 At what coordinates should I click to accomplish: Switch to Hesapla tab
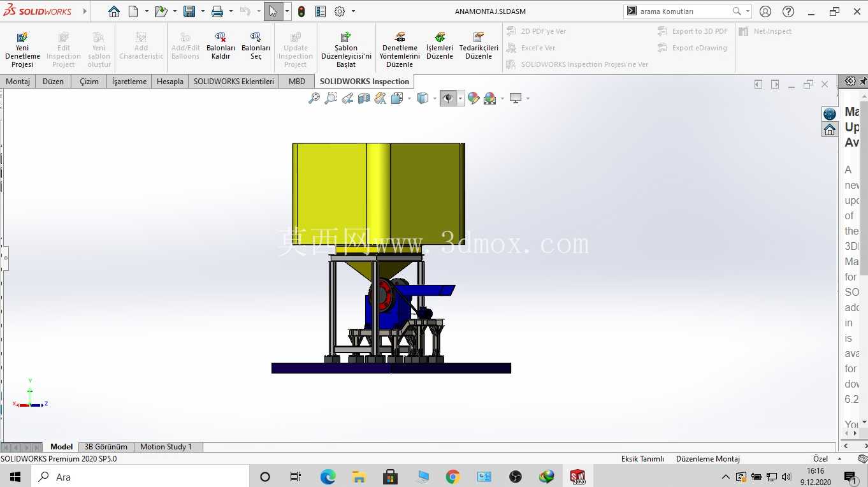170,82
